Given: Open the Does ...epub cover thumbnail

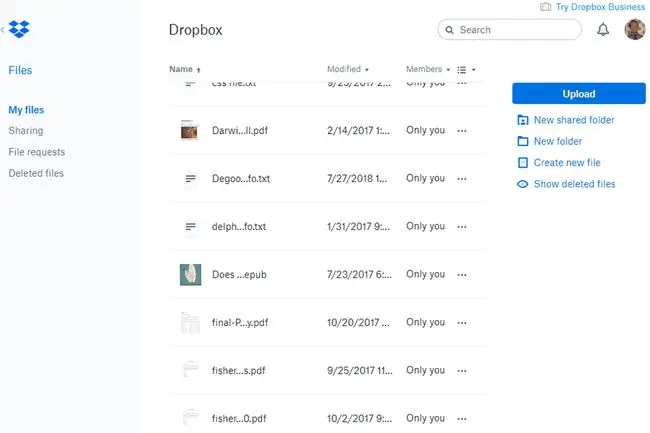Looking at the screenshot, I should (x=190, y=275).
